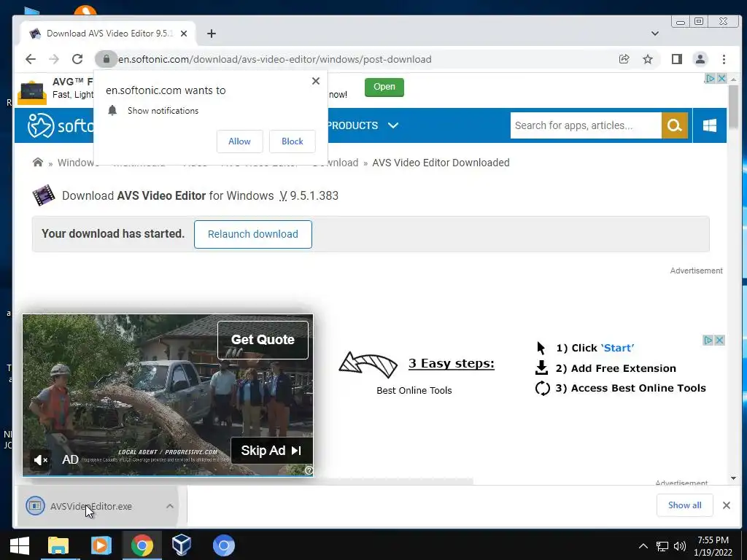Close the top AVG banner ad
Image resolution: width=747 pixels, height=560 pixels.
(x=721, y=78)
